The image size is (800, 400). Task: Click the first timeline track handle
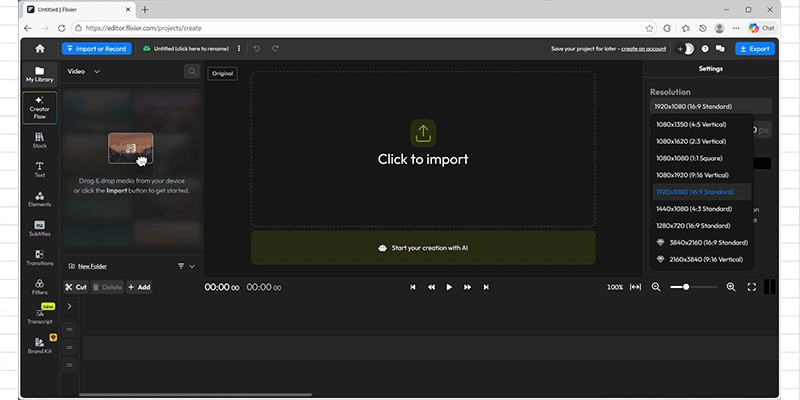pos(70,330)
